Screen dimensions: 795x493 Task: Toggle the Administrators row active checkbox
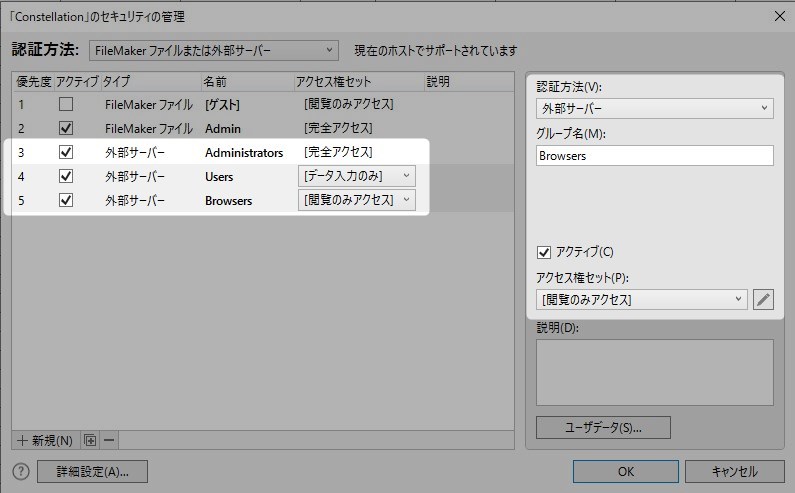pyautogui.click(x=66, y=152)
